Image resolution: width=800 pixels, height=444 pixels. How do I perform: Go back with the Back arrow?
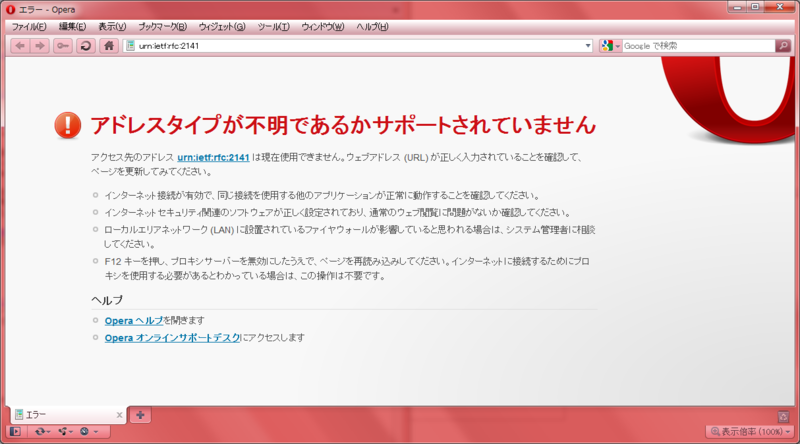[20, 46]
